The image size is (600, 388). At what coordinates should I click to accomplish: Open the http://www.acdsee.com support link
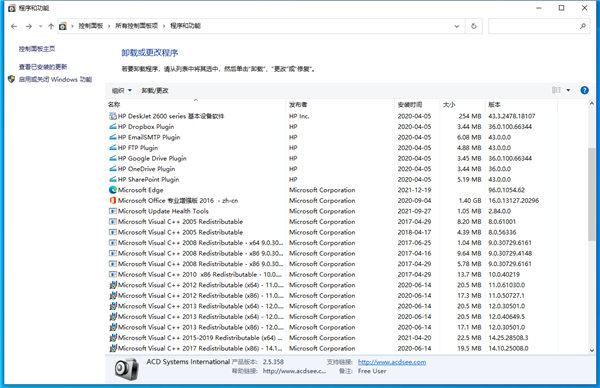pyautogui.click(x=392, y=362)
